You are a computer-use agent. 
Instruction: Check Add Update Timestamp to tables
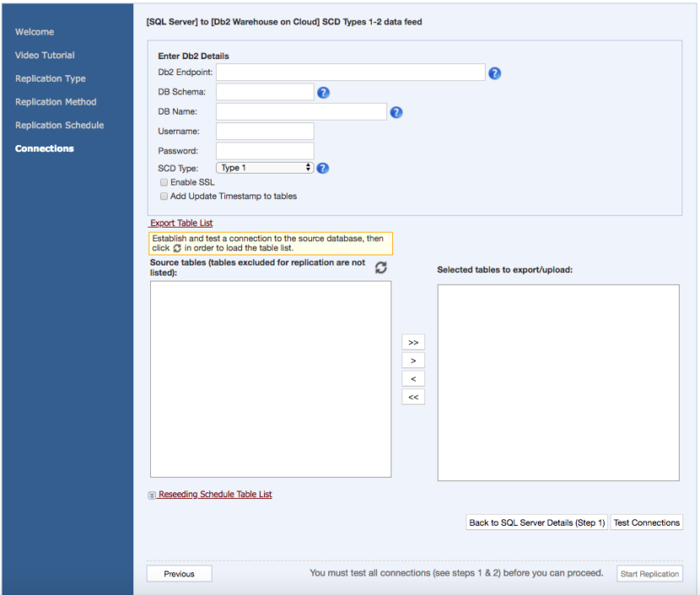164,196
